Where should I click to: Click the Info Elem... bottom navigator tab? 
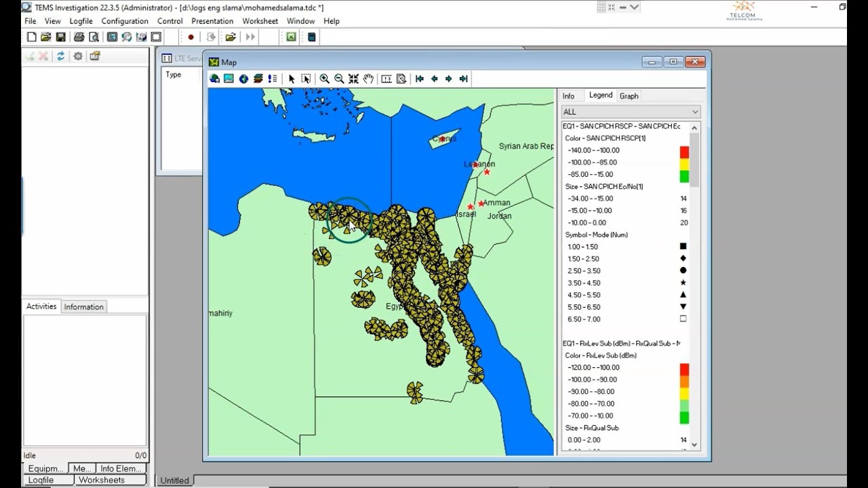click(x=121, y=468)
